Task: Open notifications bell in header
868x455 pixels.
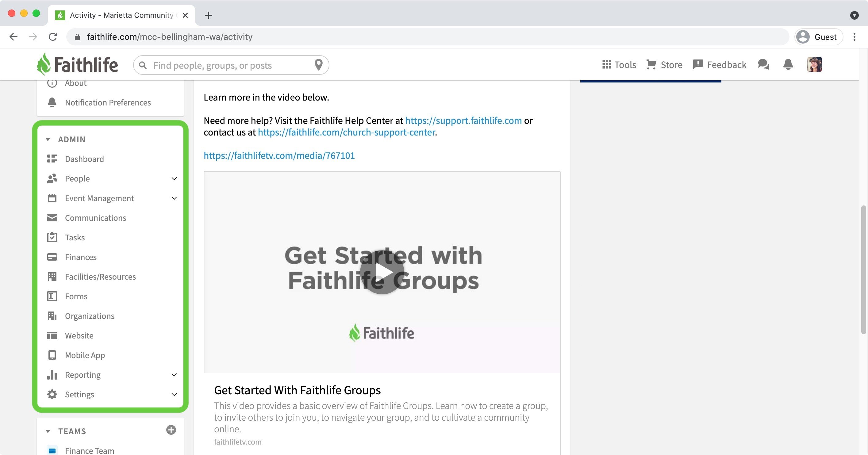Action: pos(788,64)
